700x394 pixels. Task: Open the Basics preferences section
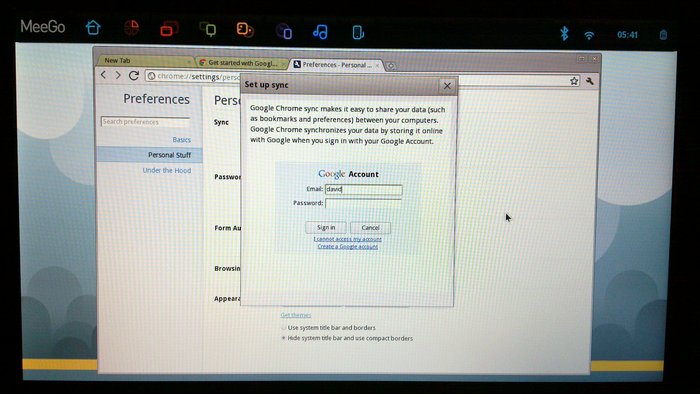(181, 140)
